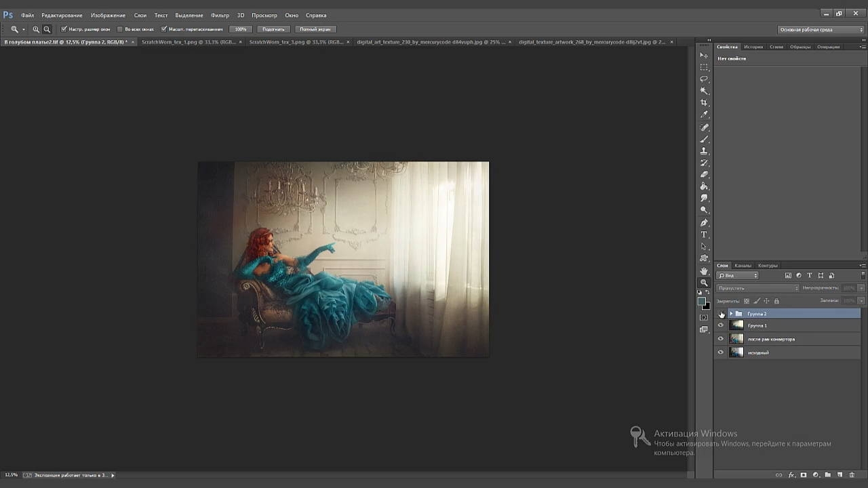Open the Properties panel flyout menu
This screenshot has height=488, width=868.
click(863, 47)
